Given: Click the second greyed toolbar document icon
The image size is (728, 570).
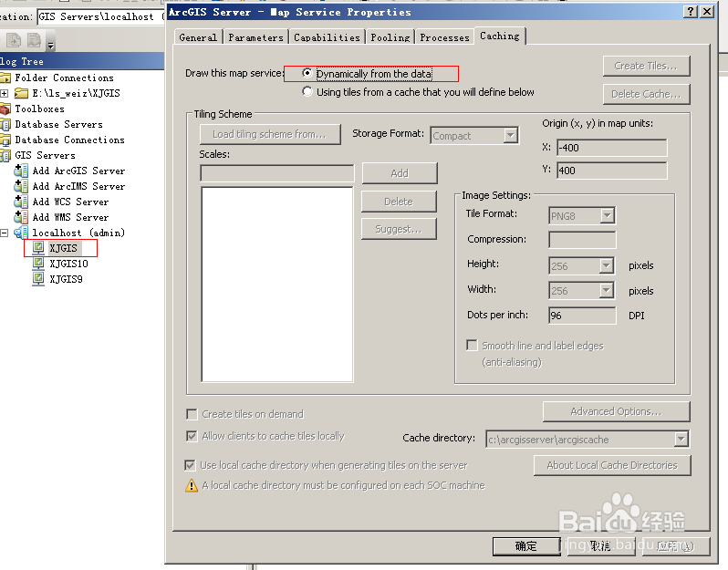Looking at the screenshot, I should pos(34,40).
